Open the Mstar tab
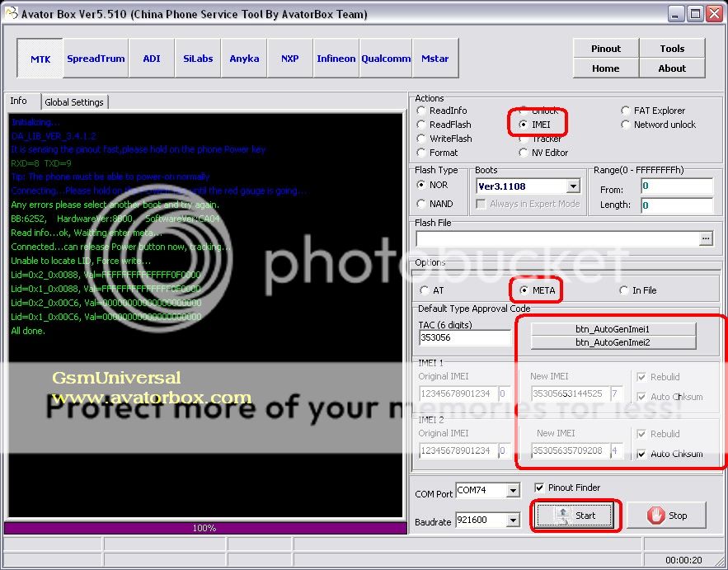 coord(435,59)
